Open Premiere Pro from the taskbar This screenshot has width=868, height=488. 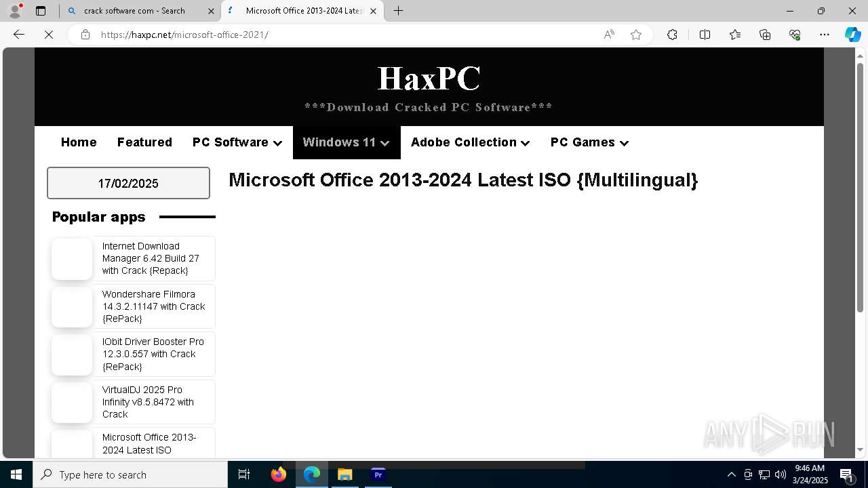(x=378, y=474)
